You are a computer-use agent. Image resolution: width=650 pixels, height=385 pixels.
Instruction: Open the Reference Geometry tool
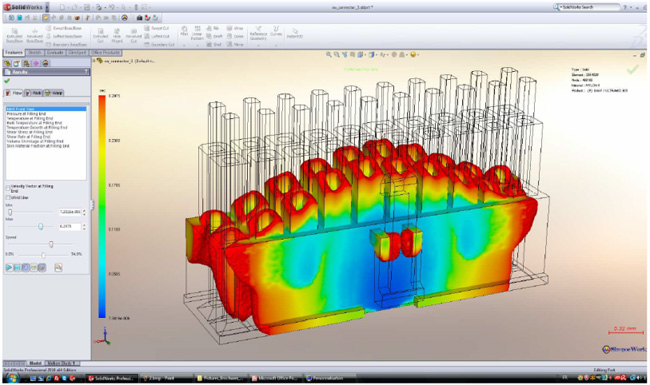point(258,33)
